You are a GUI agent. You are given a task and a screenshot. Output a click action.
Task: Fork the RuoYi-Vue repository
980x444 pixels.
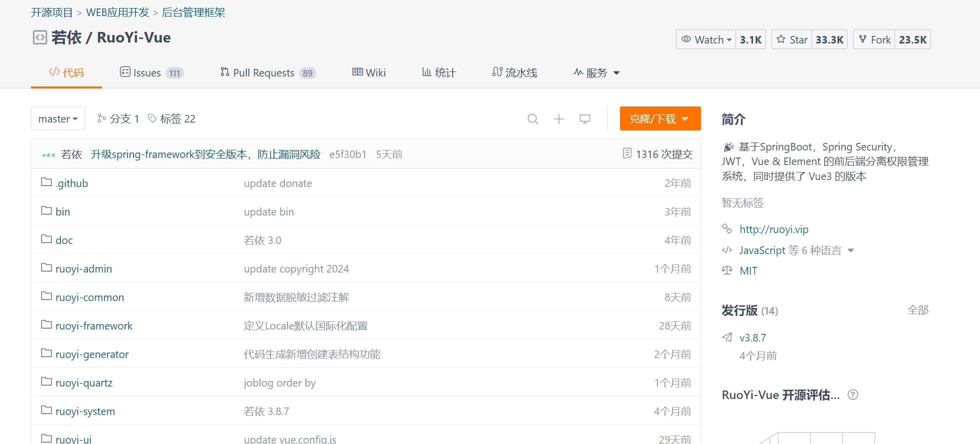(x=874, y=39)
